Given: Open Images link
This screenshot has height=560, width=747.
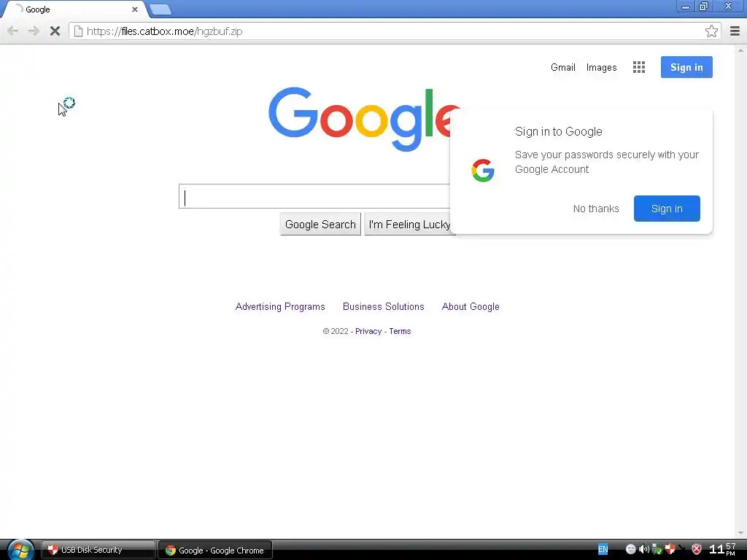Looking at the screenshot, I should click(x=601, y=67).
